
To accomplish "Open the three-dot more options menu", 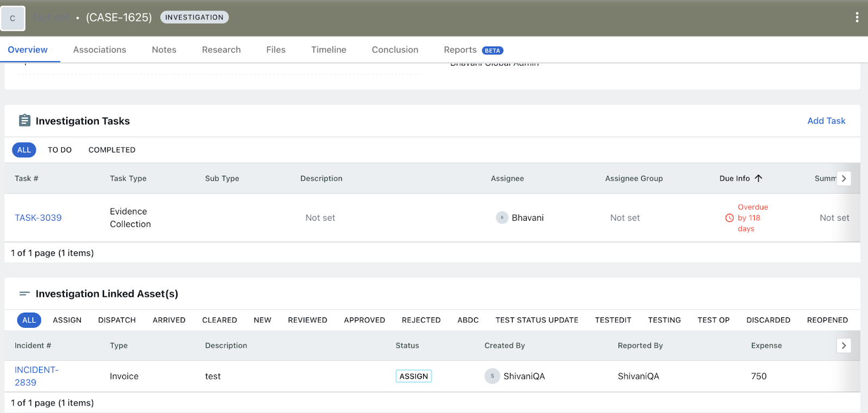I will pos(857,17).
